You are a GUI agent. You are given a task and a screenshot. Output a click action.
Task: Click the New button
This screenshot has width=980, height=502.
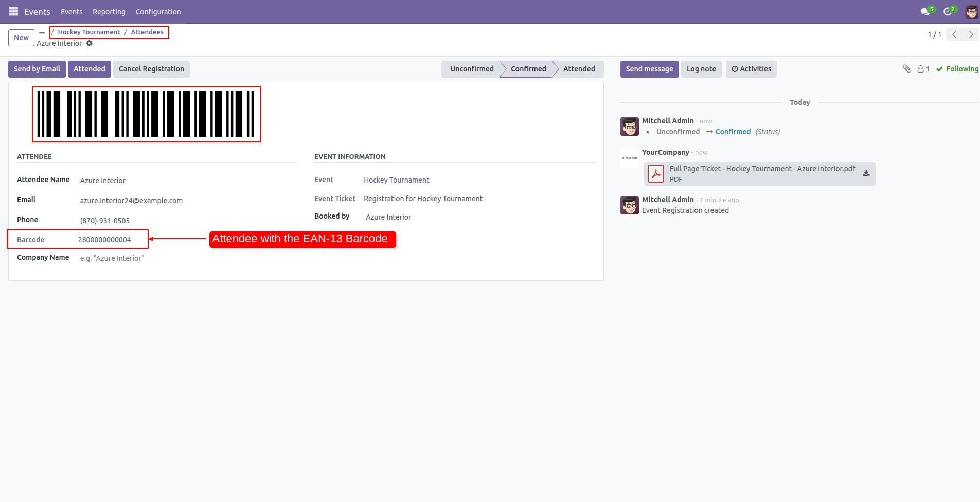click(x=21, y=38)
